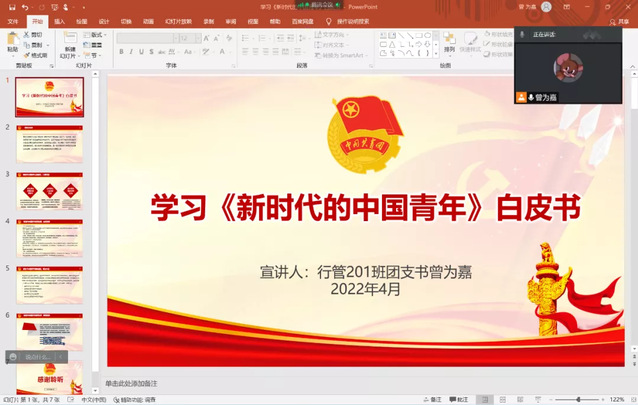Image resolution: width=638 pixels, height=405 pixels.
Task: Click the Comments (批注) status bar button
Action: 459,400
